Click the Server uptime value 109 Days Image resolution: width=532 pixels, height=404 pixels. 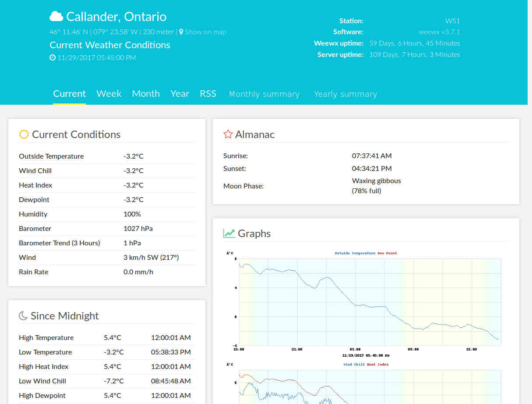pos(415,55)
